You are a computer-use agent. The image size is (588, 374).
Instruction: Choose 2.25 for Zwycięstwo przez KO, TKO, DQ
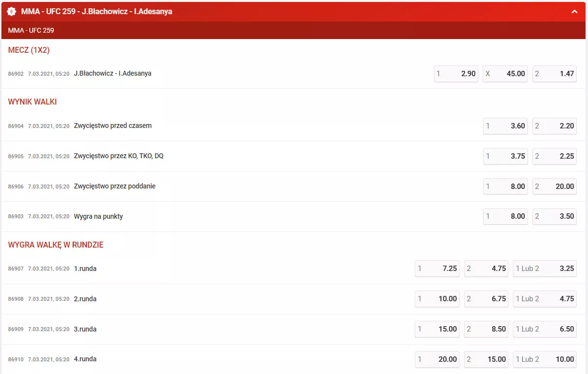point(554,156)
